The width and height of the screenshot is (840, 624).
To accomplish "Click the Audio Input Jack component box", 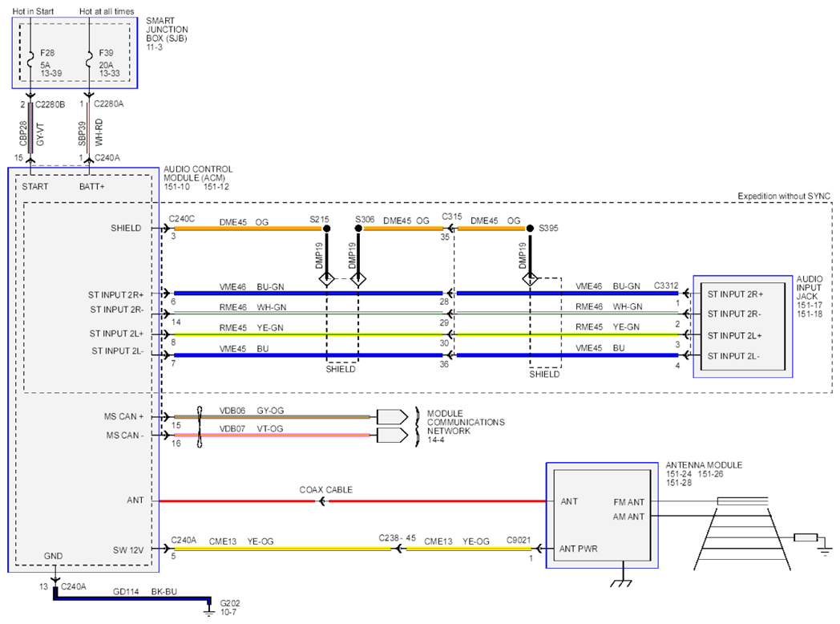I will [742, 326].
